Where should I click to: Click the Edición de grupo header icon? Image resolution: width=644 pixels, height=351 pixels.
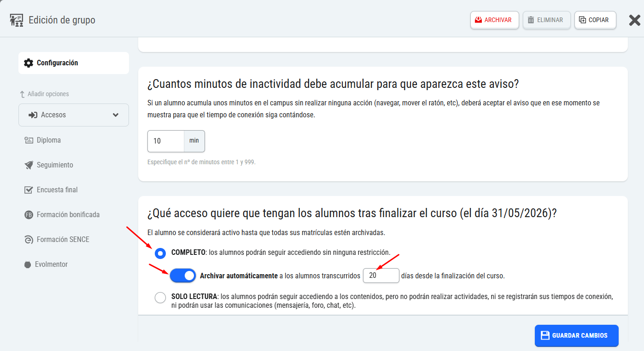pos(16,20)
